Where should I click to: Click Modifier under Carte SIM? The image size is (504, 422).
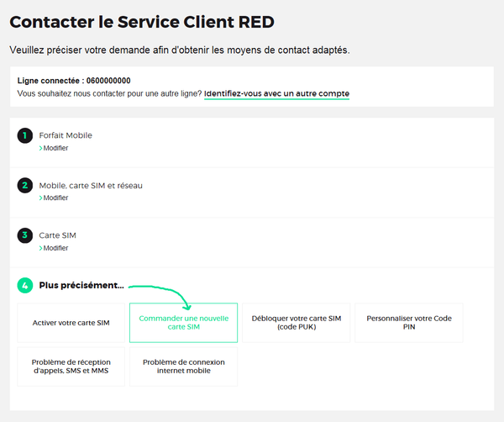pyautogui.click(x=55, y=248)
